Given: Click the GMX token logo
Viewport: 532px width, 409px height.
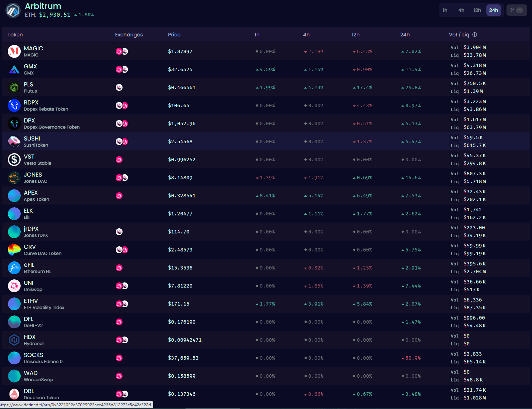Looking at the screenshot, I should 14,69.
